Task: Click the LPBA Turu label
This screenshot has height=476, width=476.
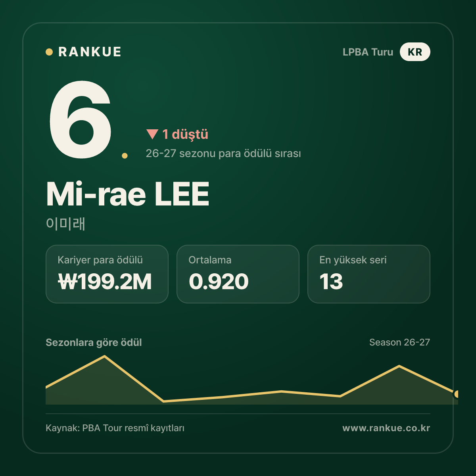Action: tap(368, 52)
